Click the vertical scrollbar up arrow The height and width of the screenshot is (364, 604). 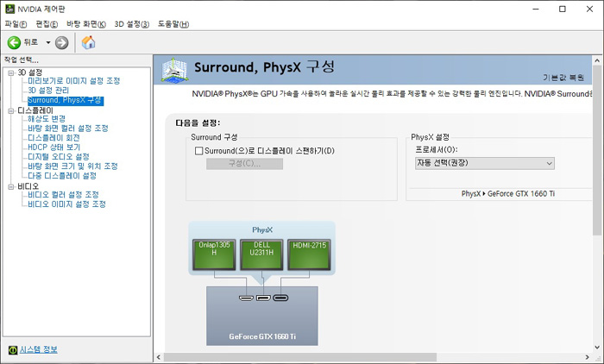coord(597,60)
